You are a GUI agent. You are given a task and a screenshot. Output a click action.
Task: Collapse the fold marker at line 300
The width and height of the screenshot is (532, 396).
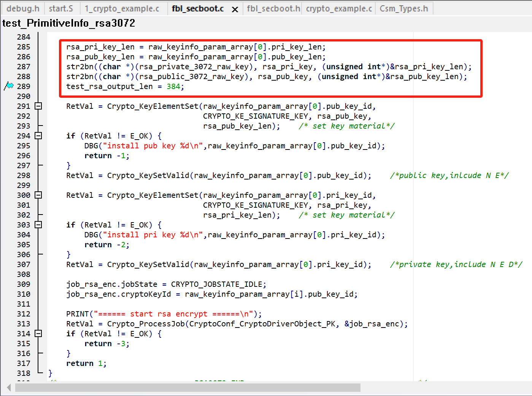(38, 195)
